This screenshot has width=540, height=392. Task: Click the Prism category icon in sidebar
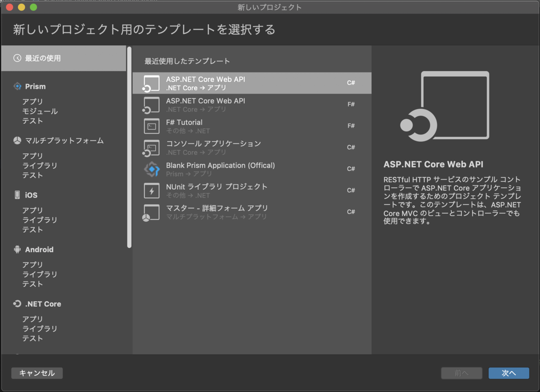17,86
